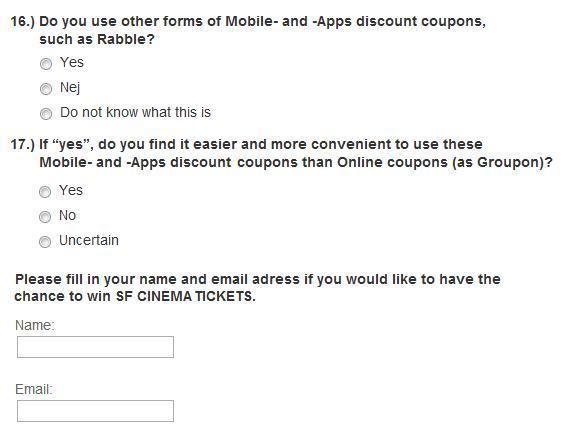Click the 'SF CINEMA TICKETS' text
This screenshot has height=429, width=562.
(184, 297)
